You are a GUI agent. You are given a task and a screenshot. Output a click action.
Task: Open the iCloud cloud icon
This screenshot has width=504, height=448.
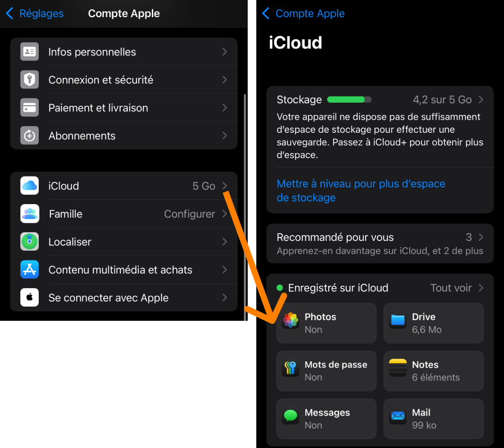29,186
